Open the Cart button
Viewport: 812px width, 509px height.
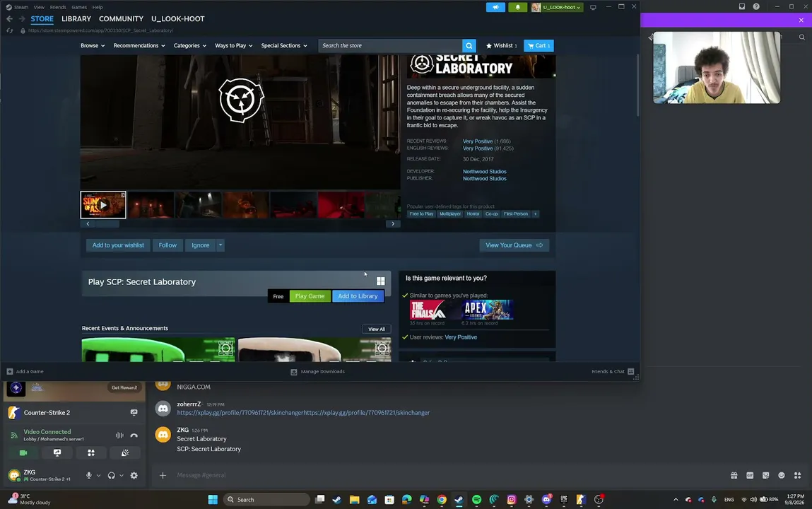pyautogui.click(x=539, y=45)
